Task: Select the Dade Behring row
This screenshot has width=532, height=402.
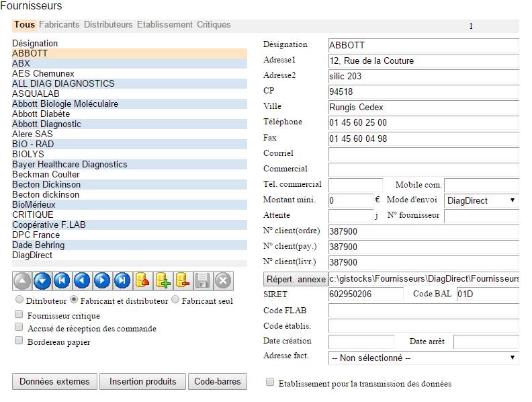Action: click(x=130, y=245)
